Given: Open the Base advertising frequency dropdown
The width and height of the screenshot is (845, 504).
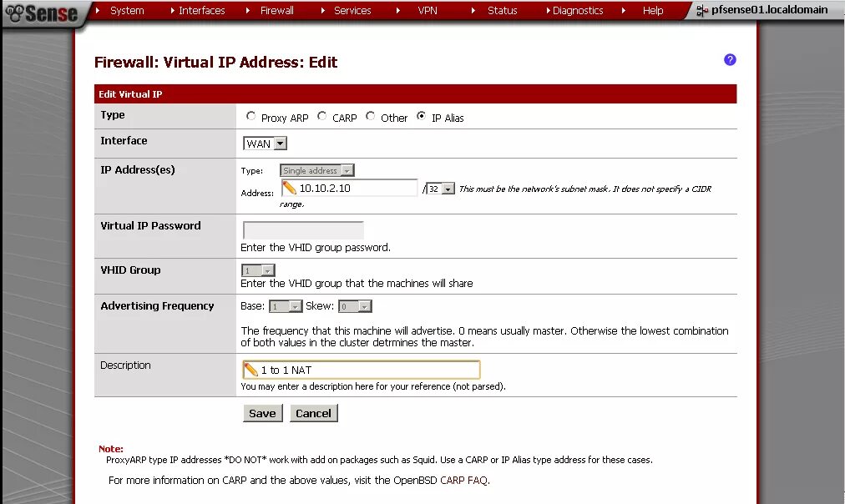Looking at the screenshot, I should point(286,306).
